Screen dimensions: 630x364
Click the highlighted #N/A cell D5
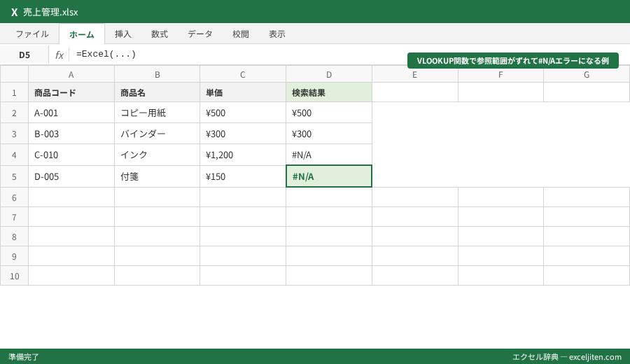point(329,176)
